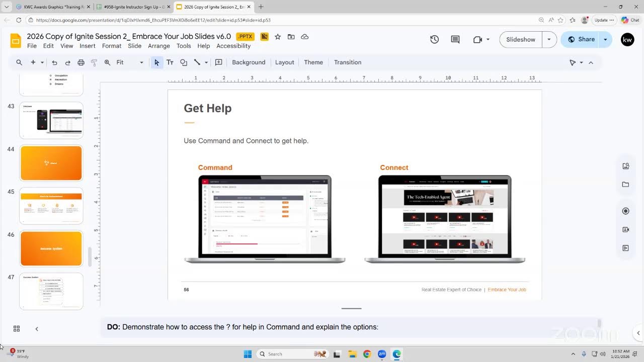Open the Windows Start menu
The height and width of the screenshot is (362, 644).
(248, 354)
